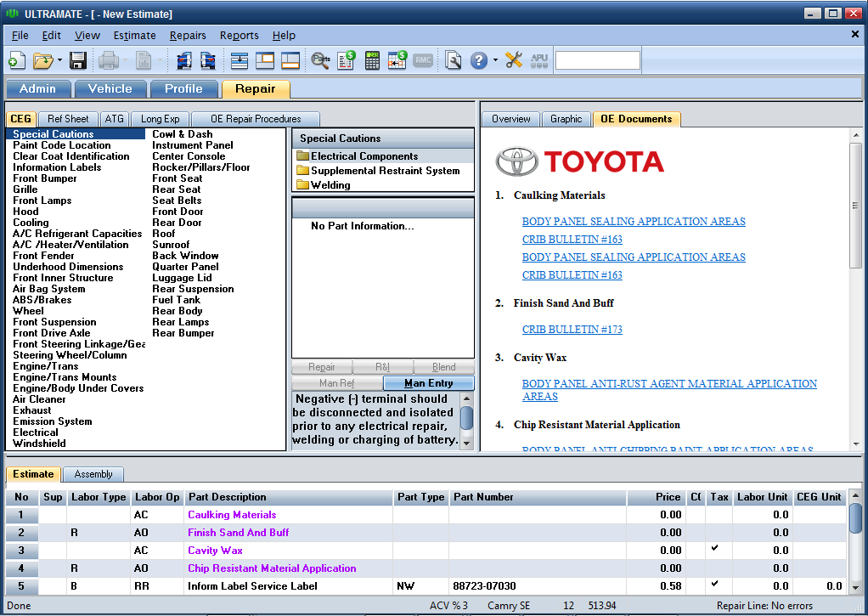Click the second blue car toolbar icon

[x=208, y=59]
